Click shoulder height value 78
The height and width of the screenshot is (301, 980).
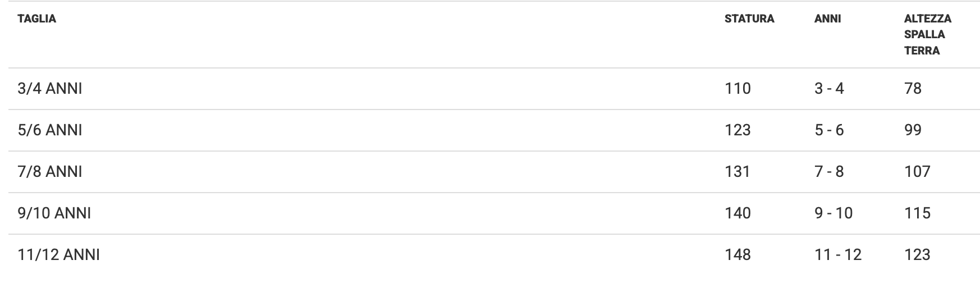(913, 89)
